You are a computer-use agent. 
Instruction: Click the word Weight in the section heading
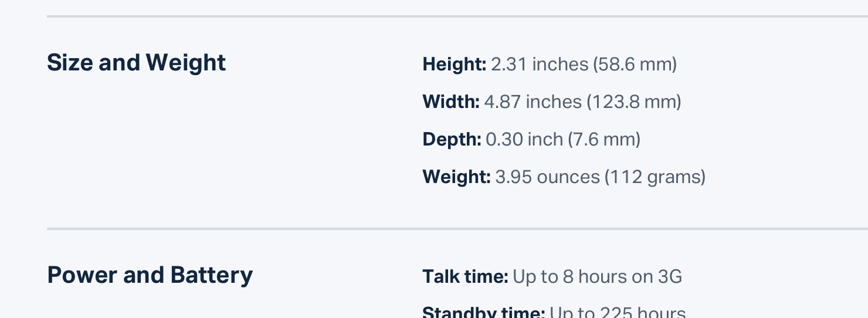185,63
